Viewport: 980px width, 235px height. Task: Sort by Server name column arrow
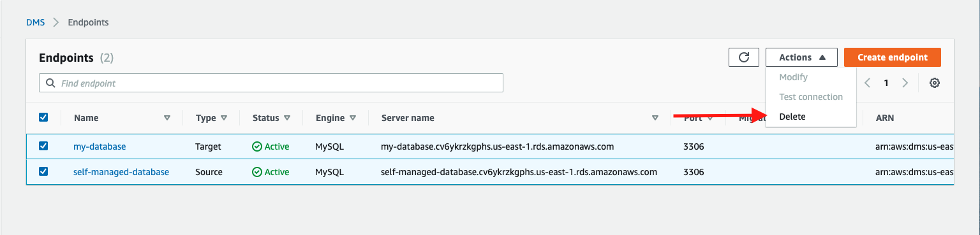pos(655,118)
